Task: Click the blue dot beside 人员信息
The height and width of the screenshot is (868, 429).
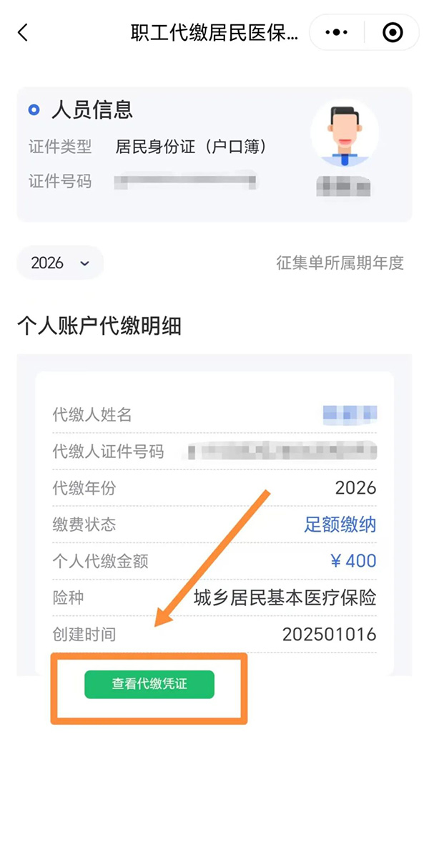Action: (x=34, y=110)
